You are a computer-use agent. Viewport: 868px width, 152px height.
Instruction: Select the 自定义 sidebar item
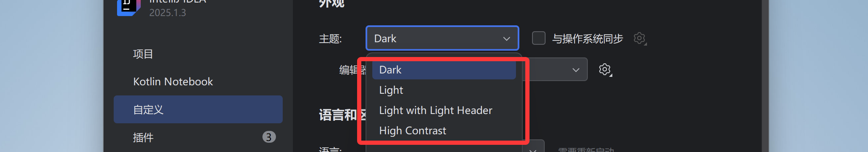point(198,109)
